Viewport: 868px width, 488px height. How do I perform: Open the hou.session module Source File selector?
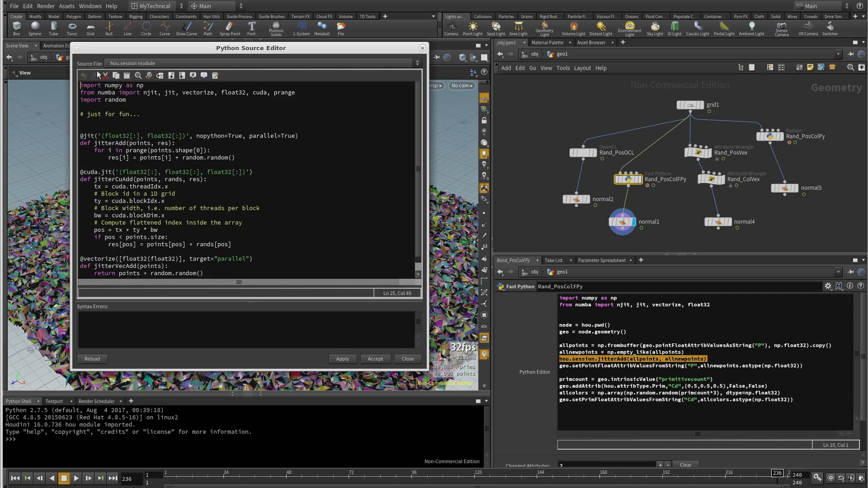tap(417, 63)
